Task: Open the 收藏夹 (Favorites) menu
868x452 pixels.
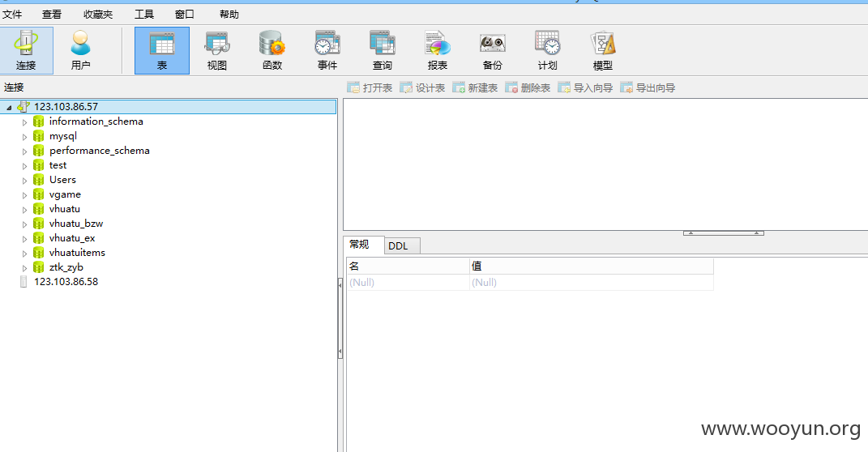Action: [98, 15]
